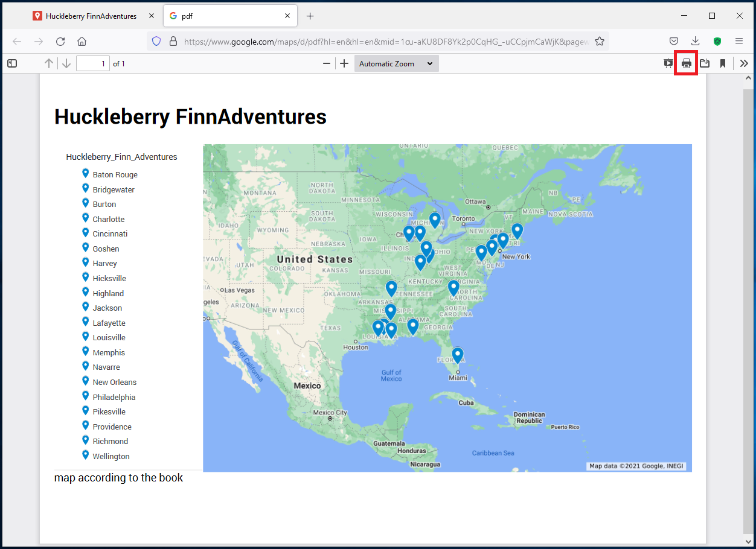Show tracking protection shield info

pyautogui.click(x=156, y=42)
